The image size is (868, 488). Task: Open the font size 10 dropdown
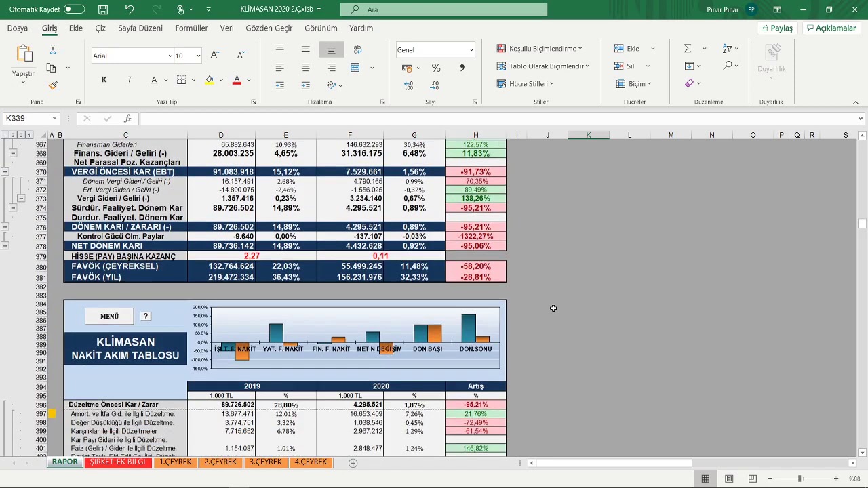pos(198,56)
